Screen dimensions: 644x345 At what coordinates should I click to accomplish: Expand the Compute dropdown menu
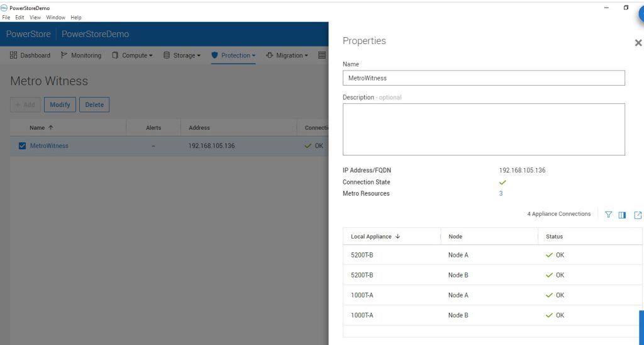[x=133, y=55]
